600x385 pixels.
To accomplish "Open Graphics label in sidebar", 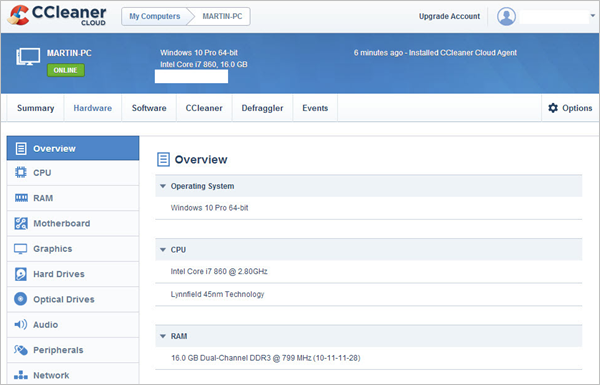I will [52, 249].
